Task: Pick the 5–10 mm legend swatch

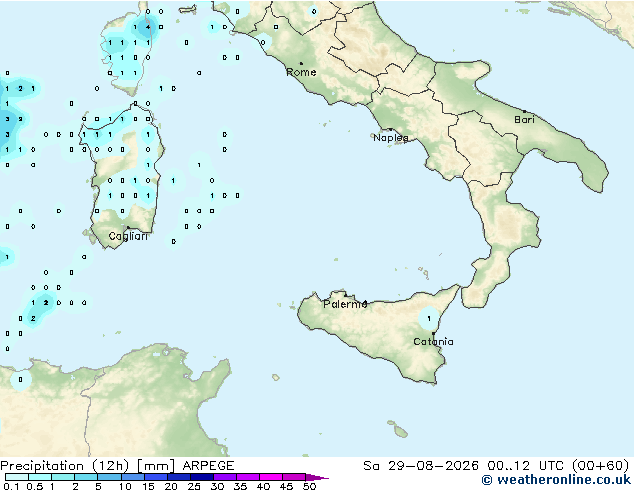Action: (x=109, y=477)
